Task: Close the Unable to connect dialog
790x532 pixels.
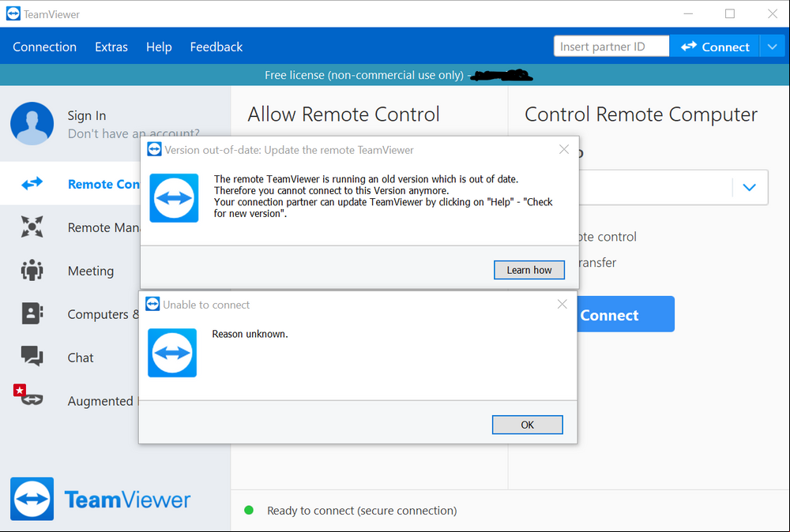Action: (562, 304)
